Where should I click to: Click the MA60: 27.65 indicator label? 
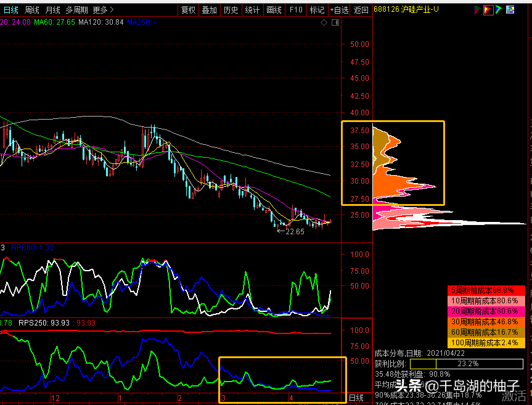click(54, 22)
